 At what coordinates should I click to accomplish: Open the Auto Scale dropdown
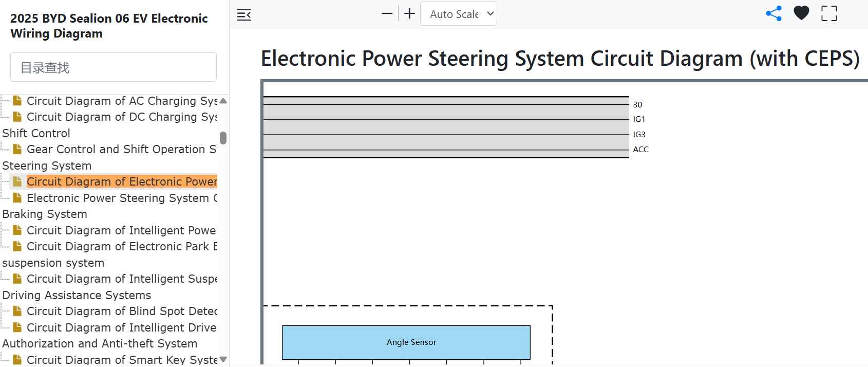click(x=459, y=14)
